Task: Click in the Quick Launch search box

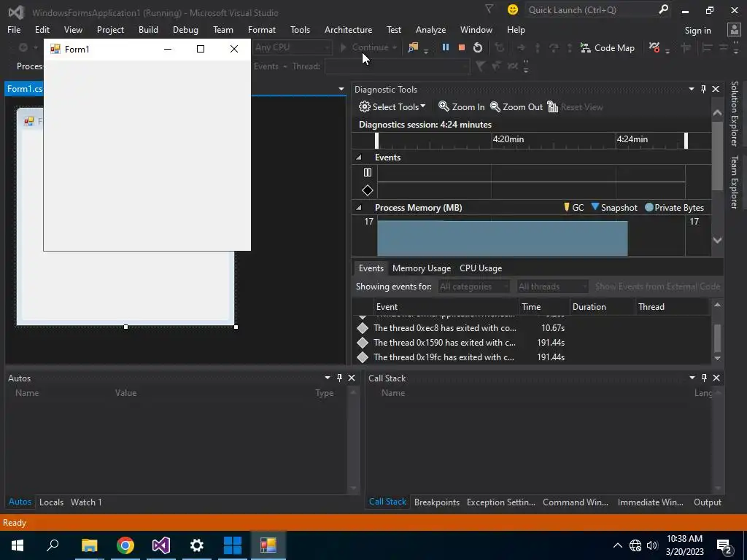Action: 589,9
